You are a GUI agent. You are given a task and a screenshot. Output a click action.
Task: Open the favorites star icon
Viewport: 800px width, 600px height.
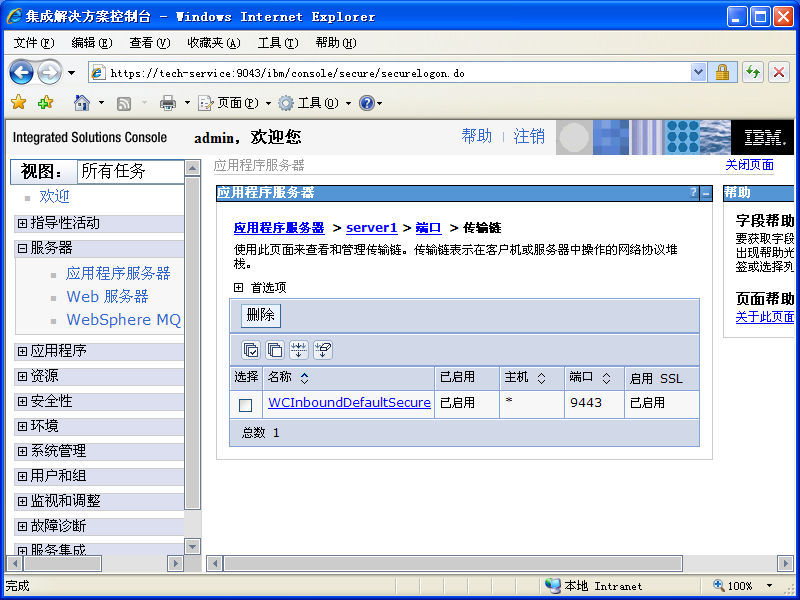click(x=18, y=103)
